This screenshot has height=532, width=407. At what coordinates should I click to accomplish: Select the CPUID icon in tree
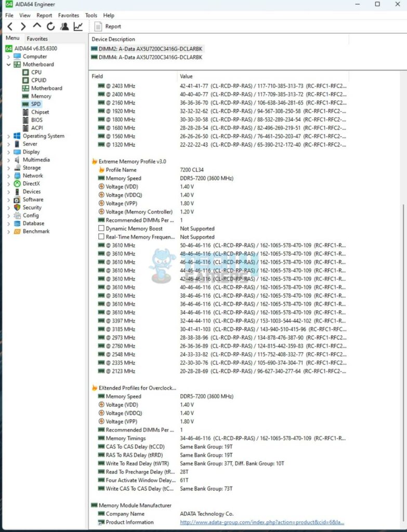pos(25,80)
